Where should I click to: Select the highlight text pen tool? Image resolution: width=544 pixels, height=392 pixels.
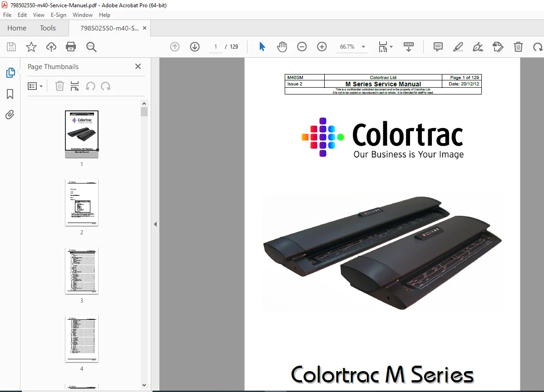coord(458,47)
